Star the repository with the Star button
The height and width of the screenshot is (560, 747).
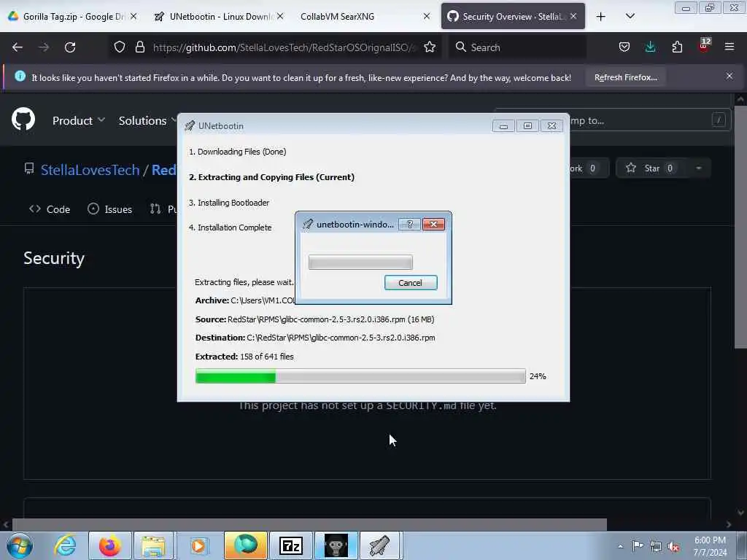pos(651,168)
